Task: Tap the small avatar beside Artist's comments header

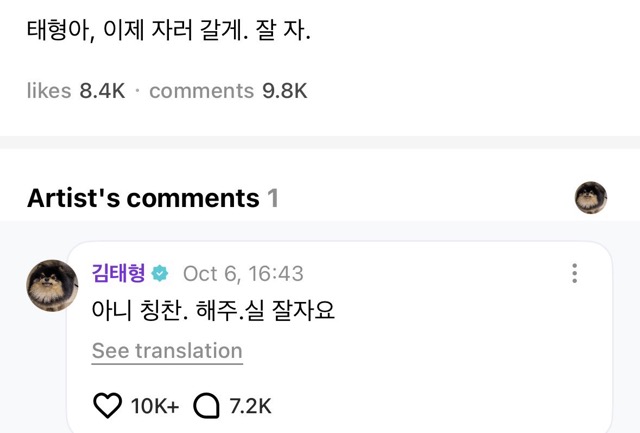Action: click(591, 198)
